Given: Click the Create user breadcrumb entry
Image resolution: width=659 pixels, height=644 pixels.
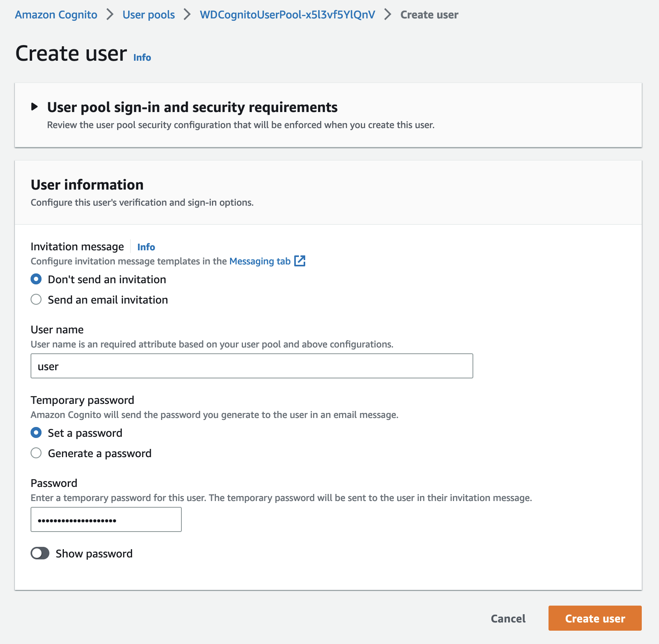Looking at the screenshot, I should pyautogui.click(x=429, y=14).
